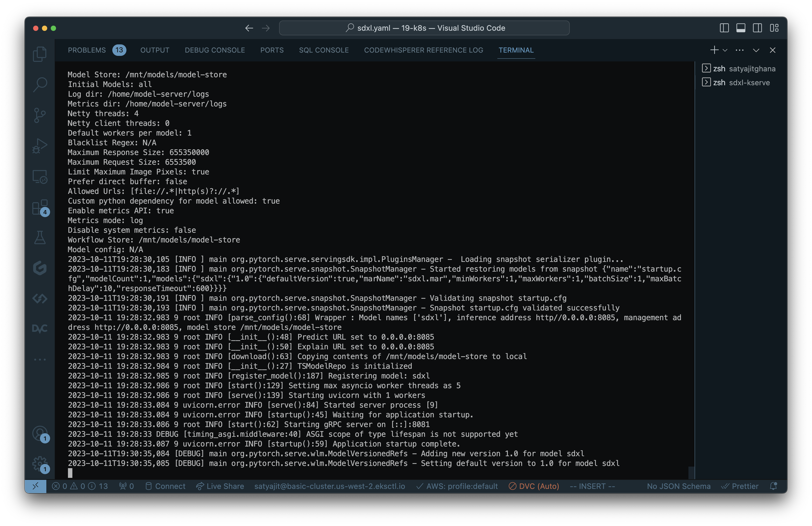This screenshot has width=812, height=526.
Task: Collapse the panel with the chevron
Action: tap(756, 50)
